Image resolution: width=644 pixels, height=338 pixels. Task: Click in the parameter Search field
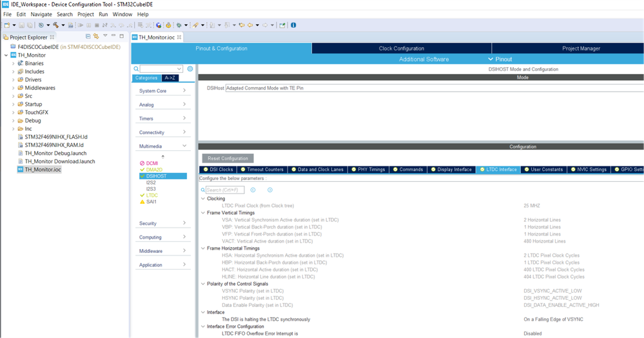(x=225, y=190)
